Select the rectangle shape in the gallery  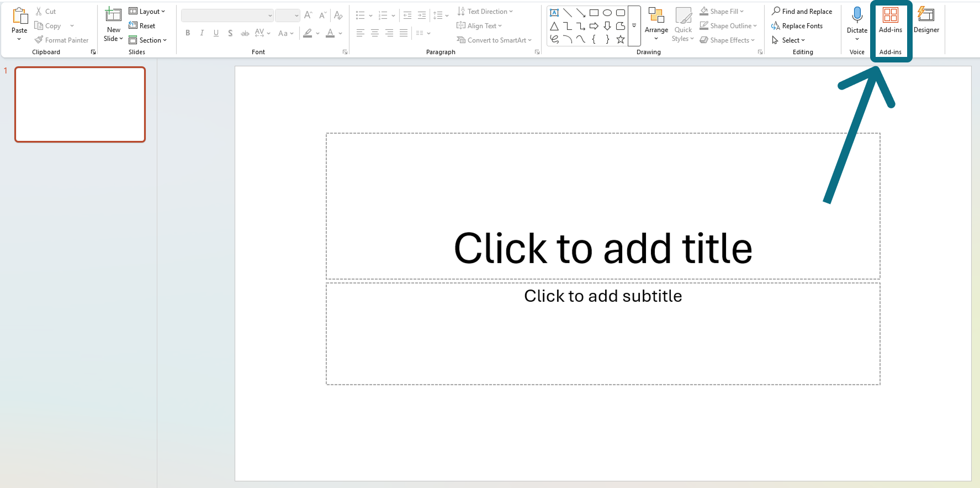(x=594, y=12)
